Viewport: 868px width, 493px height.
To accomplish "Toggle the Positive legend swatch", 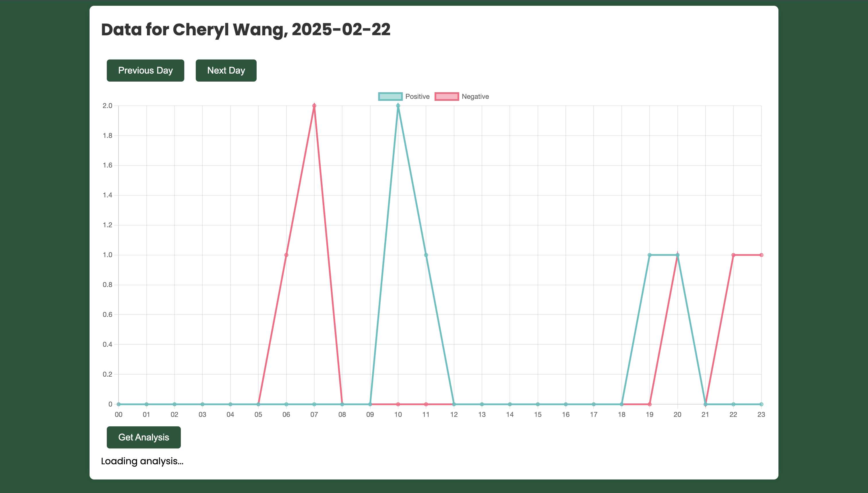I will click(x=390, y=97).
